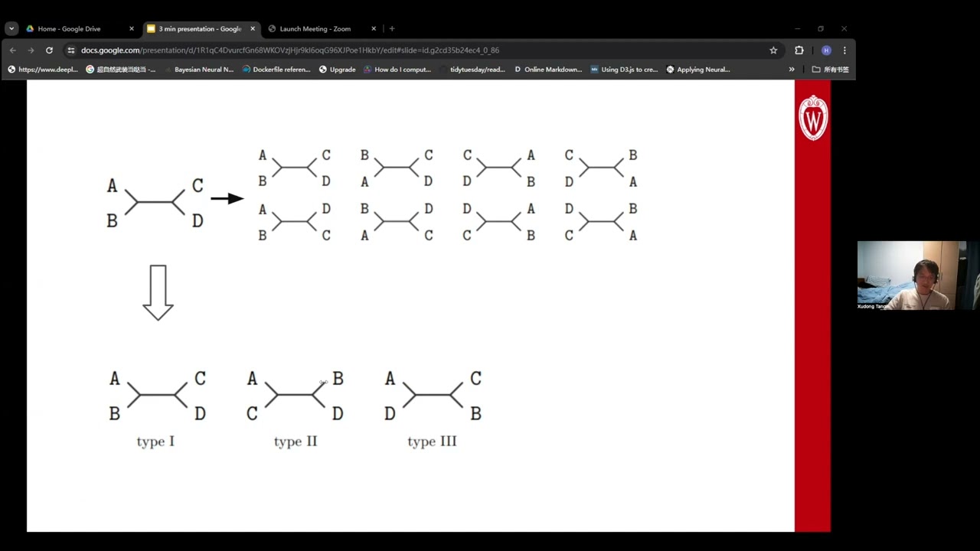Open the How do I comput... bookmark
This screenshot has height=551, width=980.
tap(397, 69)
